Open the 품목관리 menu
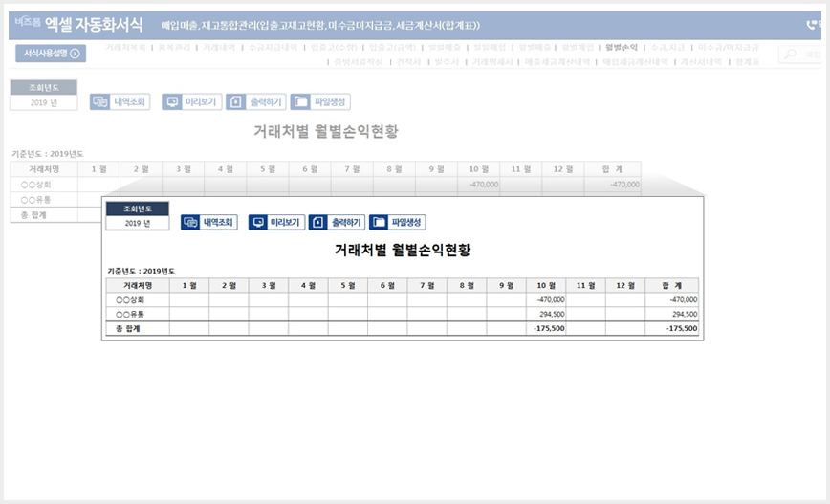The width and height of the screenshot is (830, 504). click(174, 47)
